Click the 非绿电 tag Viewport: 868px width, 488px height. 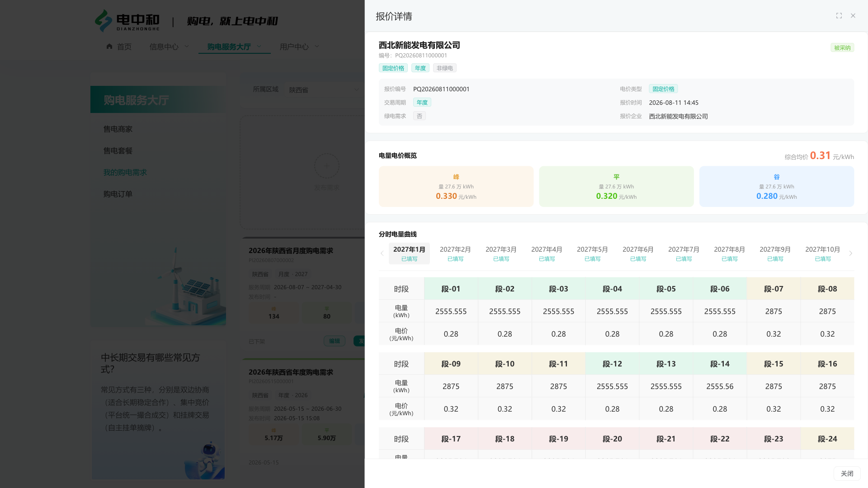point(445,68)
